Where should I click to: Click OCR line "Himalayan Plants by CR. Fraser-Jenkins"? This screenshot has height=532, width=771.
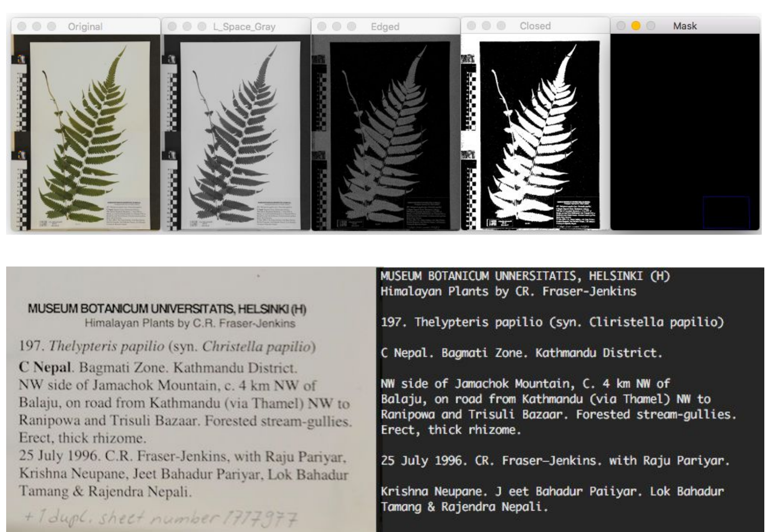click(509, 292)
